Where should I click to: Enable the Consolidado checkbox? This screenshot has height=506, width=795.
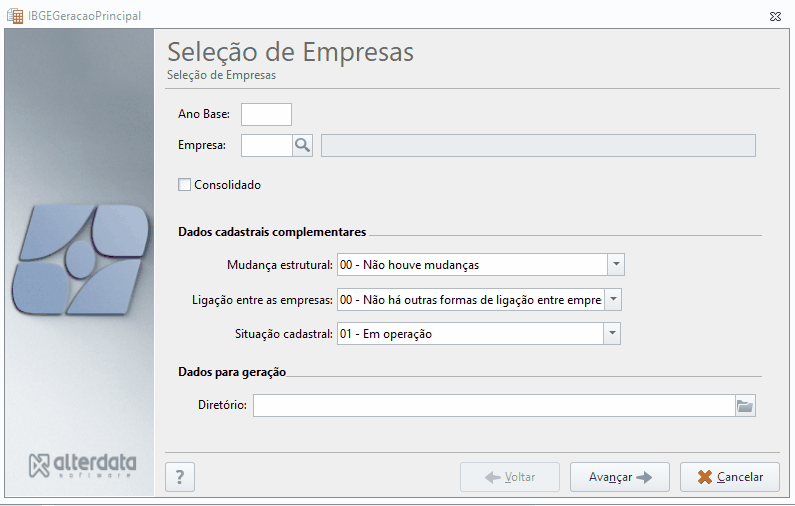(185, 185)
